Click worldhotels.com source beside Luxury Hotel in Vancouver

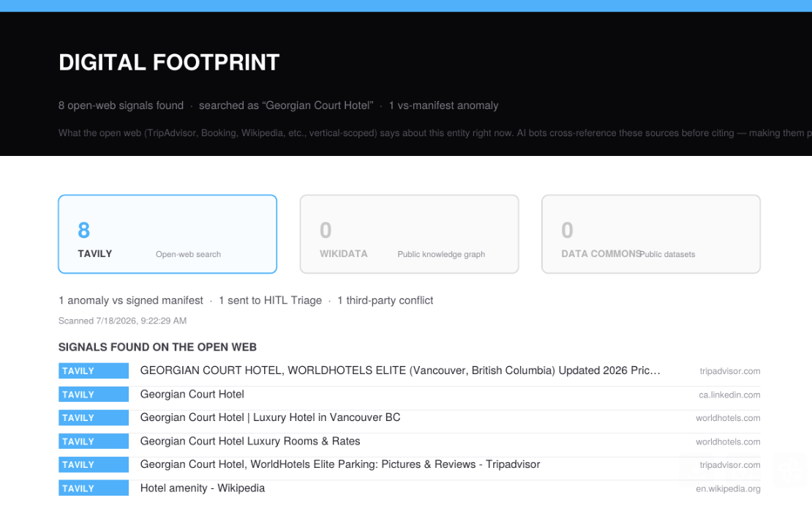pyautogui.click(x=728, y=418)
